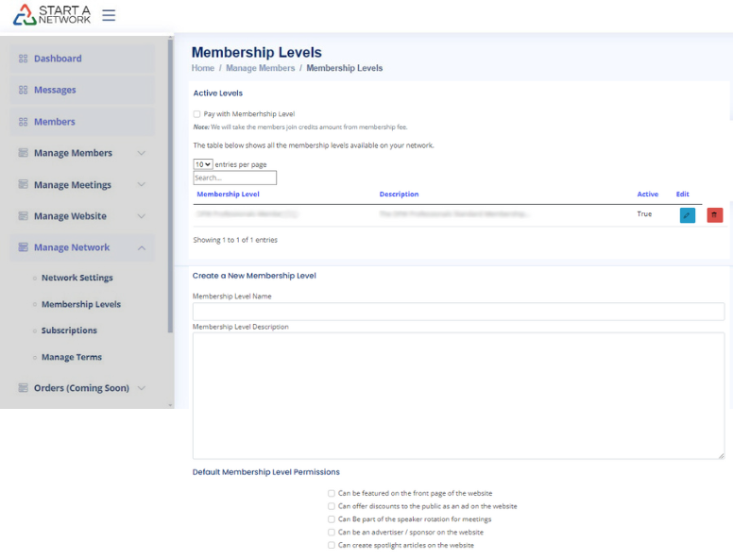
Task: Enable Pay with Membership Level checkbox
Action: pos(197,114)
